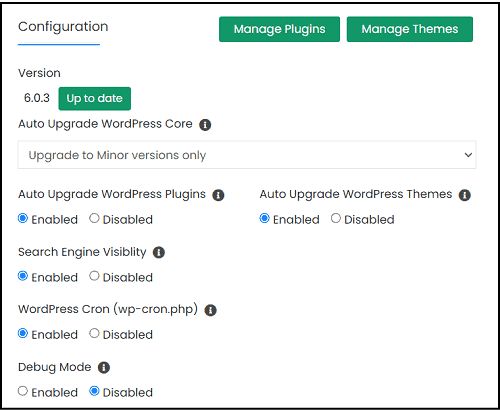Click info icon beside Search Engine Visiblity
The width and height of the screenshot is (500, 411).
point(159,252)
